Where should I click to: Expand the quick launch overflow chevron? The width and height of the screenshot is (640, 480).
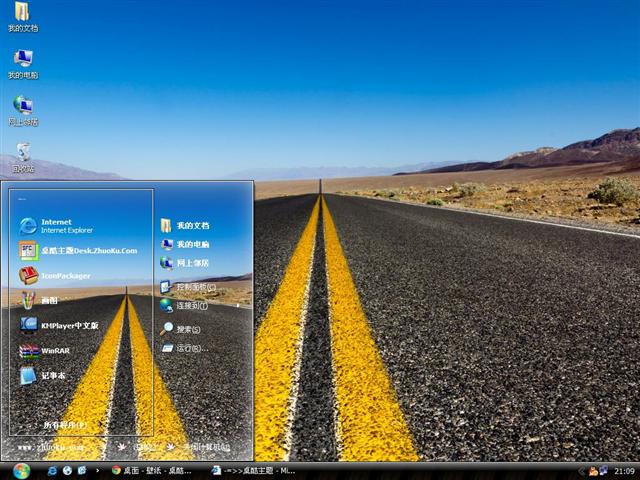pos(98,471)
